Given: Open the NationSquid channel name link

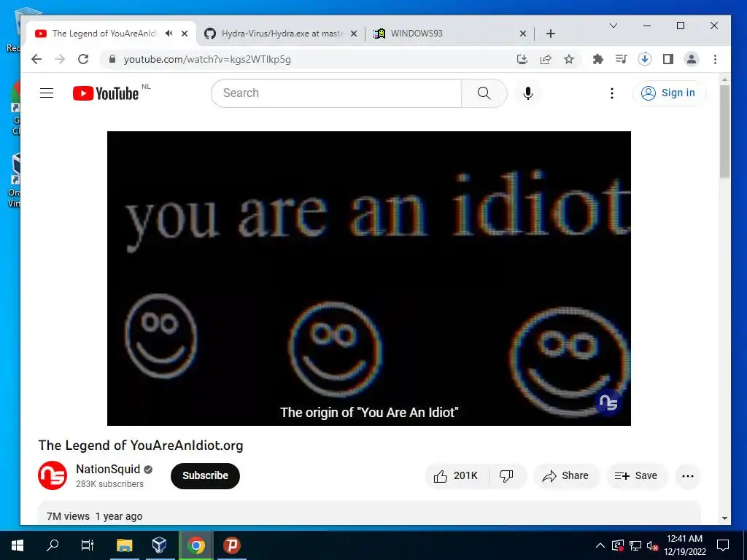Looking at the screenshot, I should [108, 469].
